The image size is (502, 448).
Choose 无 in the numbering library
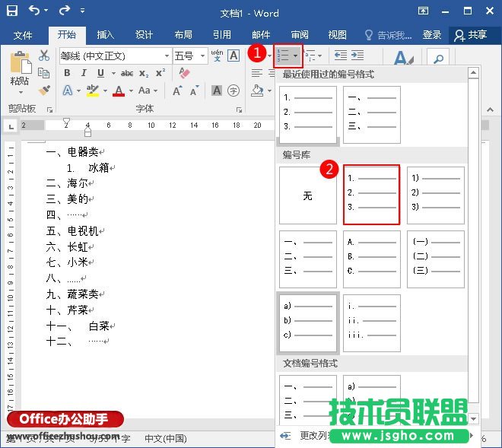[x=308, y=195]
